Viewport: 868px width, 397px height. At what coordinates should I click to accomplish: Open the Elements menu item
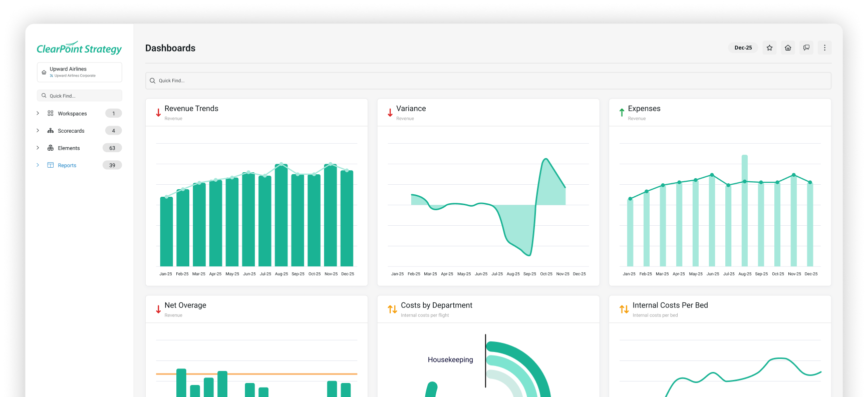(x=69, y=148)
